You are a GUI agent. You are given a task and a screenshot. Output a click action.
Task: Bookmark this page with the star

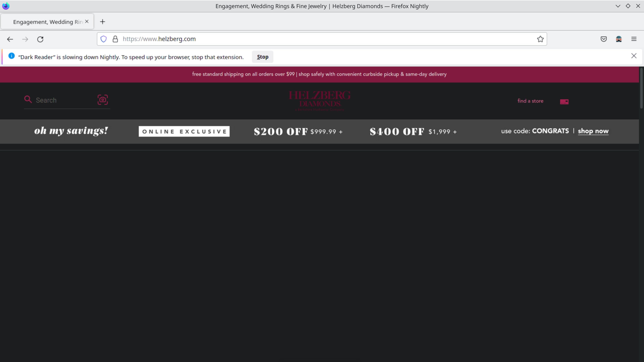540,39
